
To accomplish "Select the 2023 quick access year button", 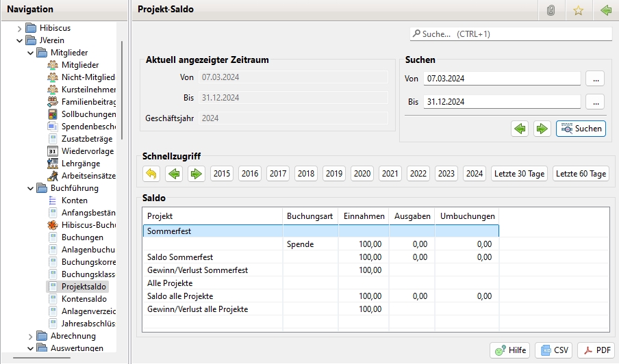I will point(446,174).
